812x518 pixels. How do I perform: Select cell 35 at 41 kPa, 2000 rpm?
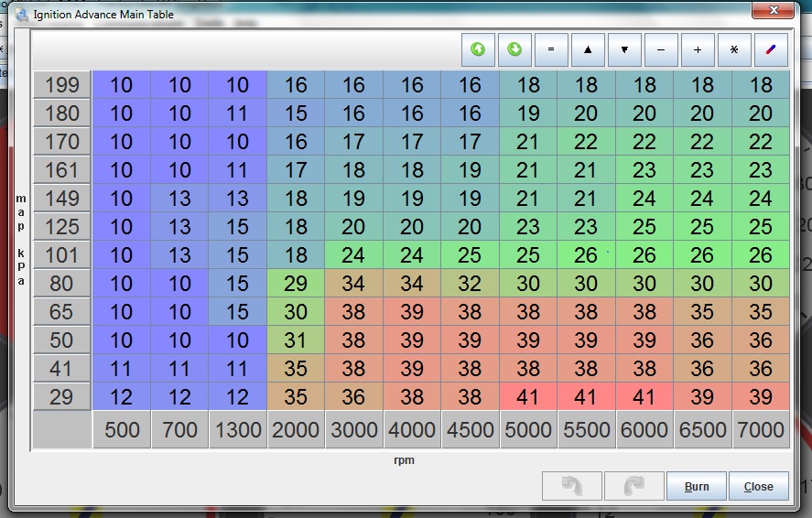296,369
